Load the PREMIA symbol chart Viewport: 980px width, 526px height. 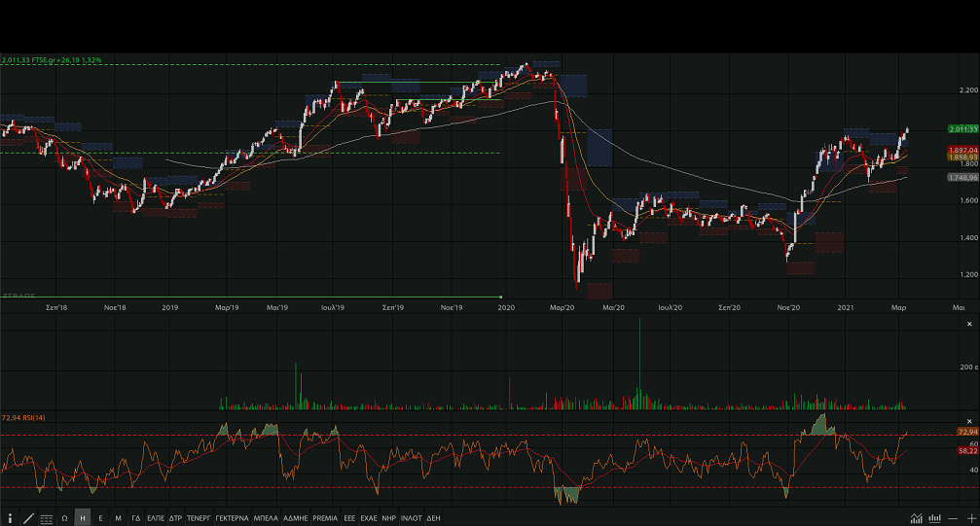point(325,518)
